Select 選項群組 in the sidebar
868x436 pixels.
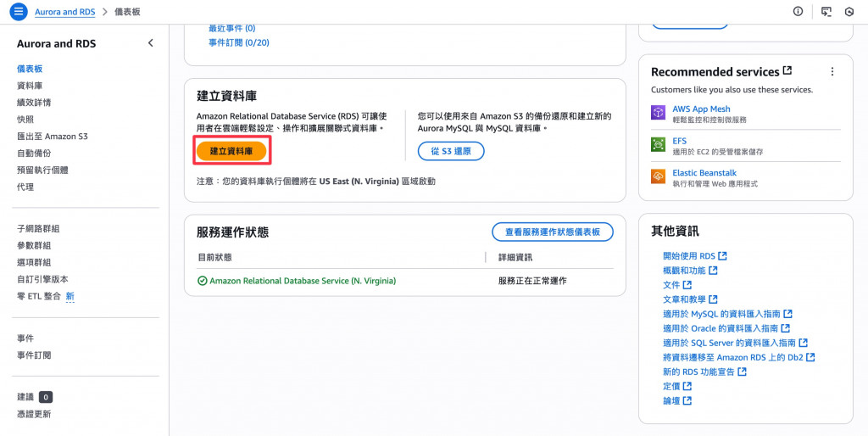(34, 263)
